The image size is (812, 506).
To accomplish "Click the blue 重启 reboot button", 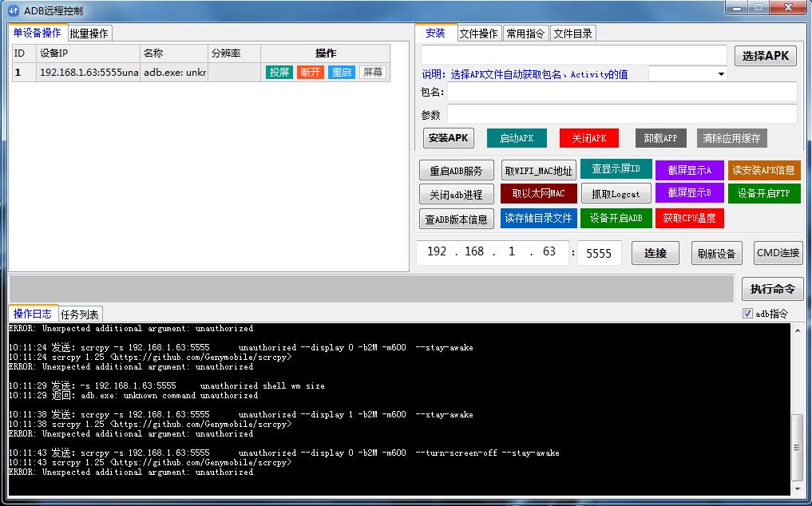I will [341, 72].
